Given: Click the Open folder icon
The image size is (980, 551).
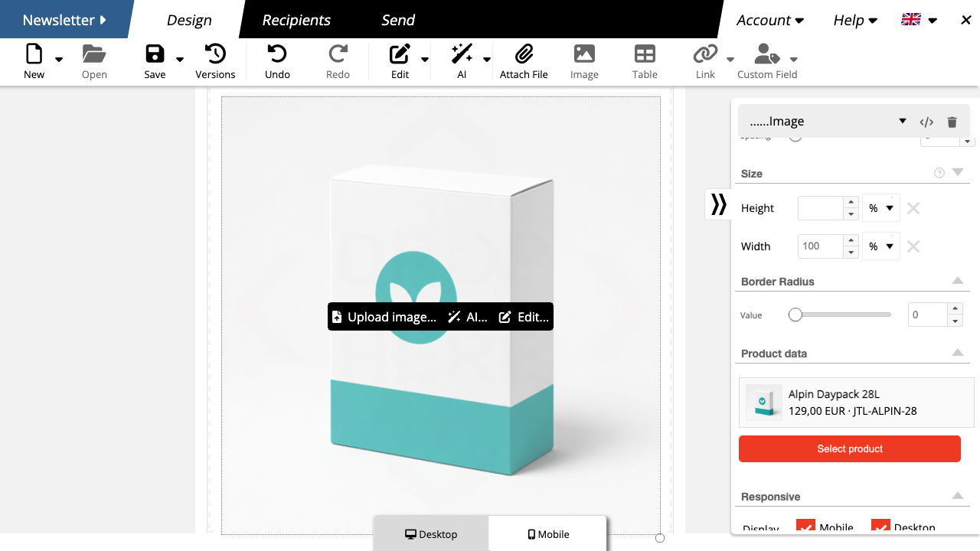Looking at the screenshot, I should click(94, 54).
